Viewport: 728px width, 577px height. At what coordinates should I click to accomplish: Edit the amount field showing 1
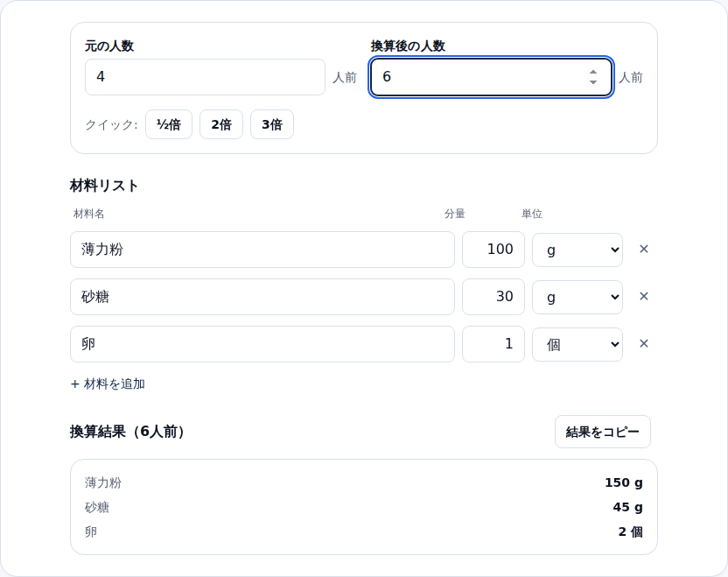493,344
